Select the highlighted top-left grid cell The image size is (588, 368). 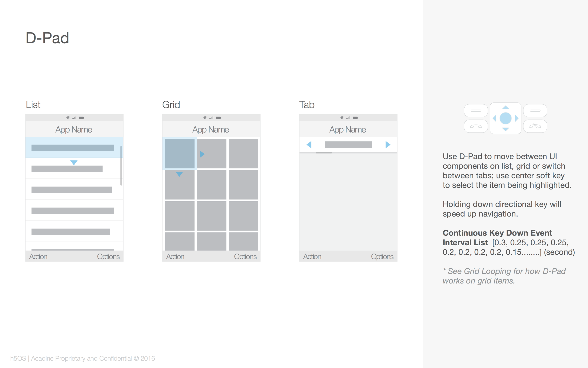(x=180, y=154)
